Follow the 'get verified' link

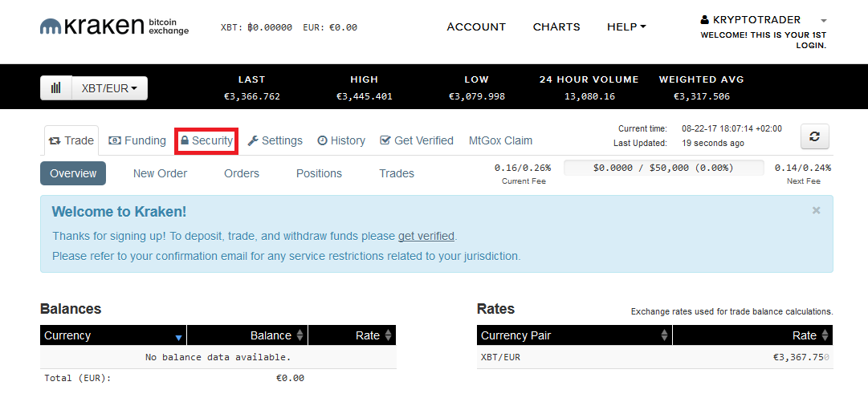426,236
